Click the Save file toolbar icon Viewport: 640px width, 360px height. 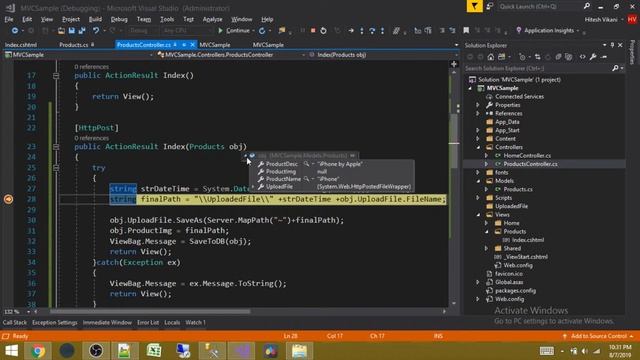click(x=71, y=31)
